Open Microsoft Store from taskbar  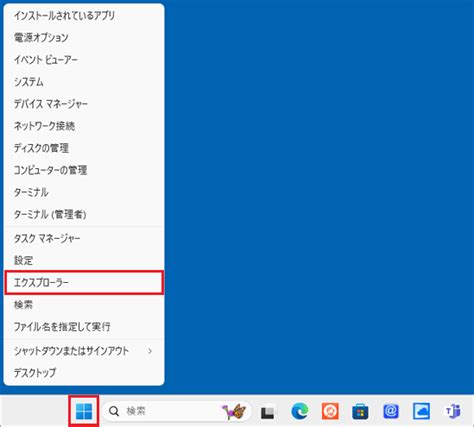tap(360, 412)
